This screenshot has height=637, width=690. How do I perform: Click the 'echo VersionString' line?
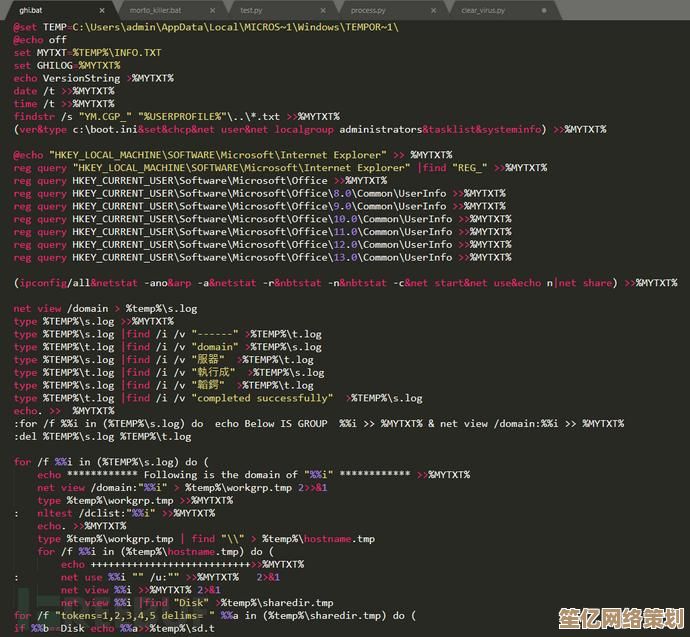click(94, 78)
